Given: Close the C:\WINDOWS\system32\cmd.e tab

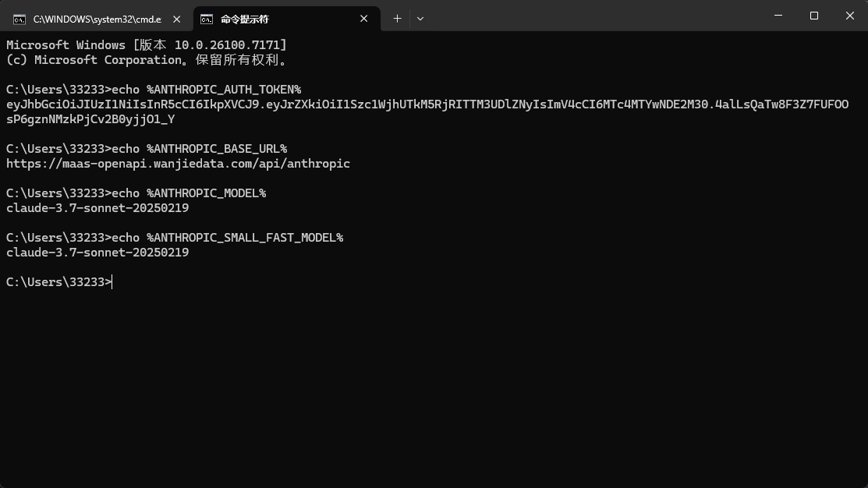Looking at the screenshot, I should [176, 19].
